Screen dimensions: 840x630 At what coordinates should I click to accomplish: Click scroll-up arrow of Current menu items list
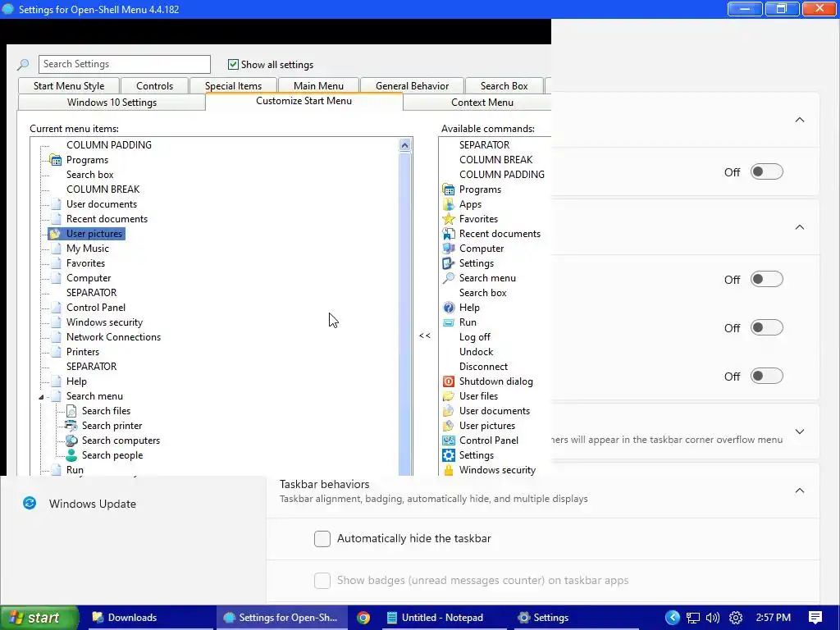click(405, 145)
